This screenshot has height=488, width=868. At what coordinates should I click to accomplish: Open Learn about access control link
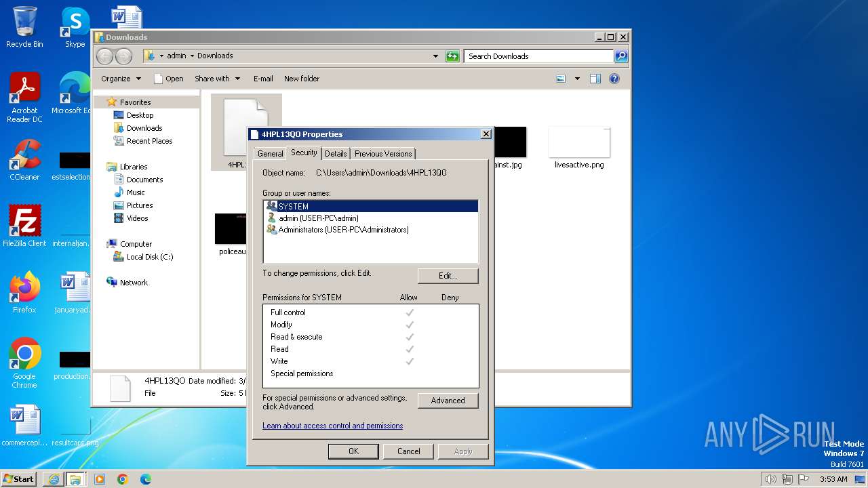click(x=332, y=426)
